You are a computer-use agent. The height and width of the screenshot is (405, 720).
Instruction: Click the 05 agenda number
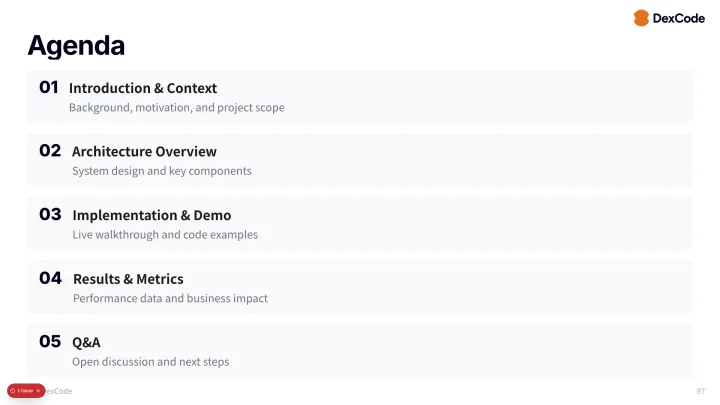tap(50, 341)
